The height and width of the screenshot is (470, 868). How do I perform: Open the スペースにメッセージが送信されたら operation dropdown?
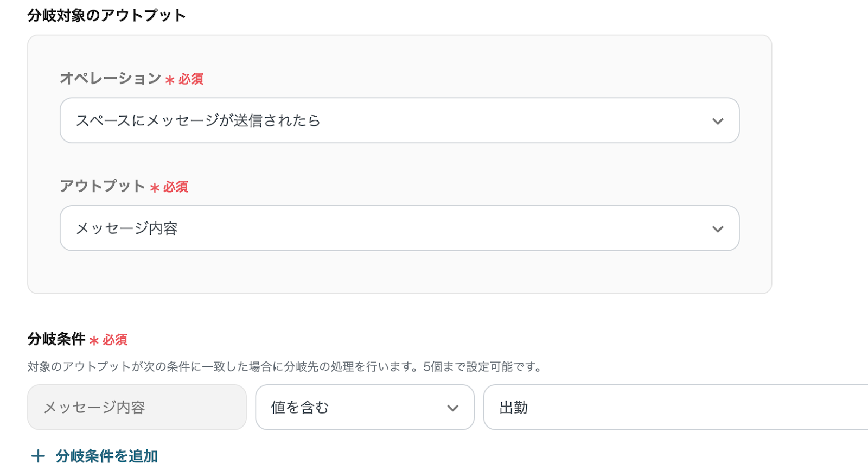380,120
